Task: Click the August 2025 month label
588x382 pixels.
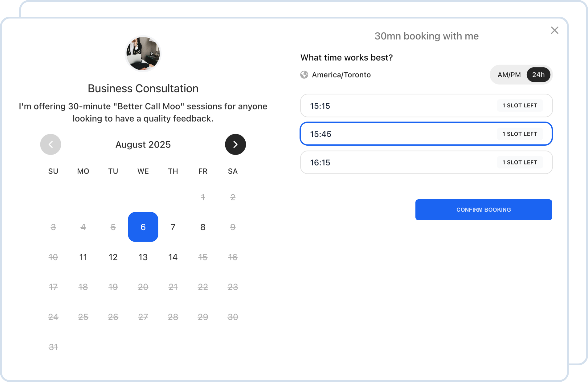Action: tap(143, 144)
